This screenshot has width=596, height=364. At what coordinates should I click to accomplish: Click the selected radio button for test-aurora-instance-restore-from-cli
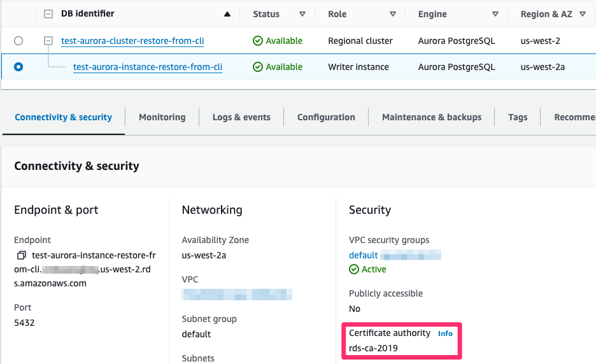pos(18,67)
